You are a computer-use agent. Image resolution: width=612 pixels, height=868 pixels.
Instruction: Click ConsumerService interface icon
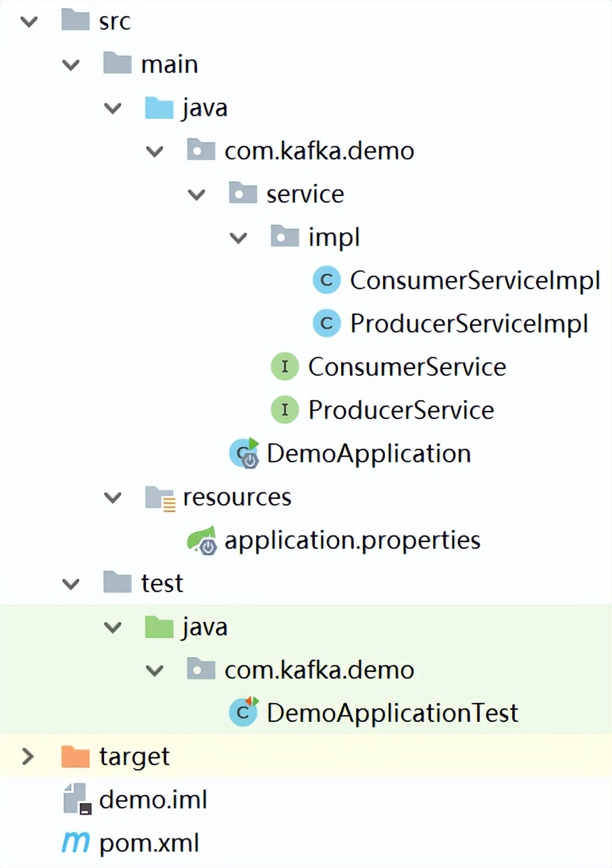pyautogui.click(x=285, y=367)
